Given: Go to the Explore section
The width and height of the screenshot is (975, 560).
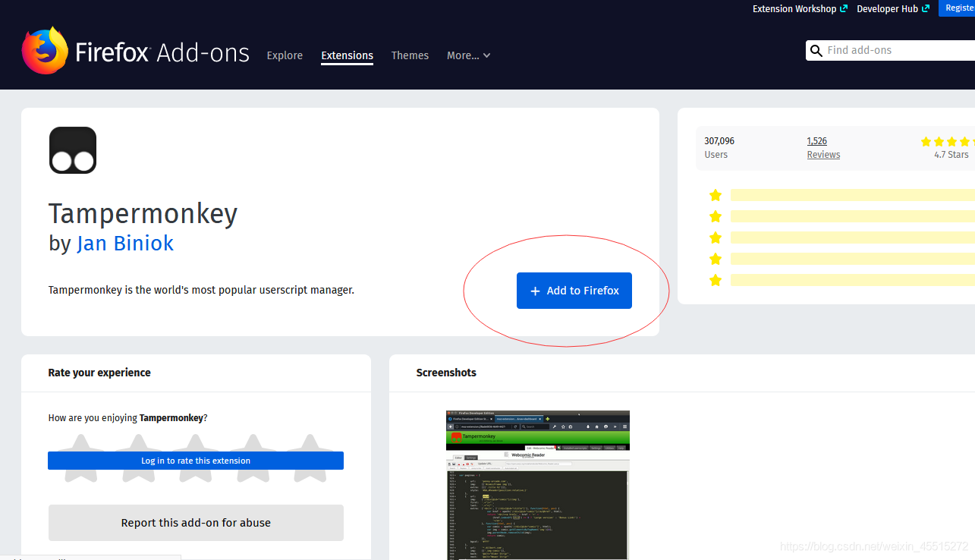Looking at the screenshot, I should [x=285, y=55].
